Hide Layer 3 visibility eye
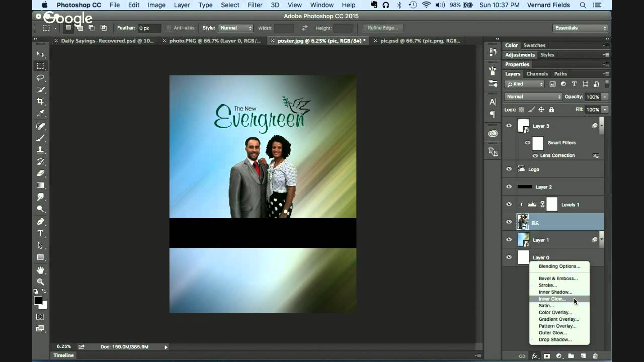This screenshot has height=362, width=644. tap(509, 126)
